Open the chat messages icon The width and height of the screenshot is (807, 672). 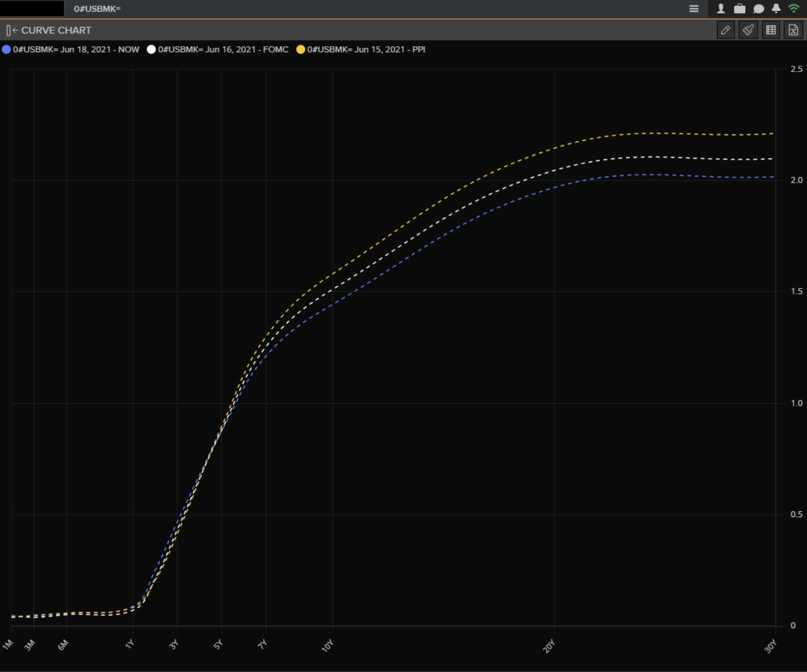758,9
